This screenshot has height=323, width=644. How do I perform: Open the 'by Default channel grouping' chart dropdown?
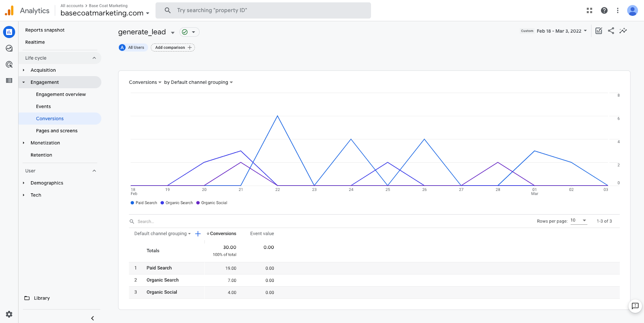click(x=198, y=82)
